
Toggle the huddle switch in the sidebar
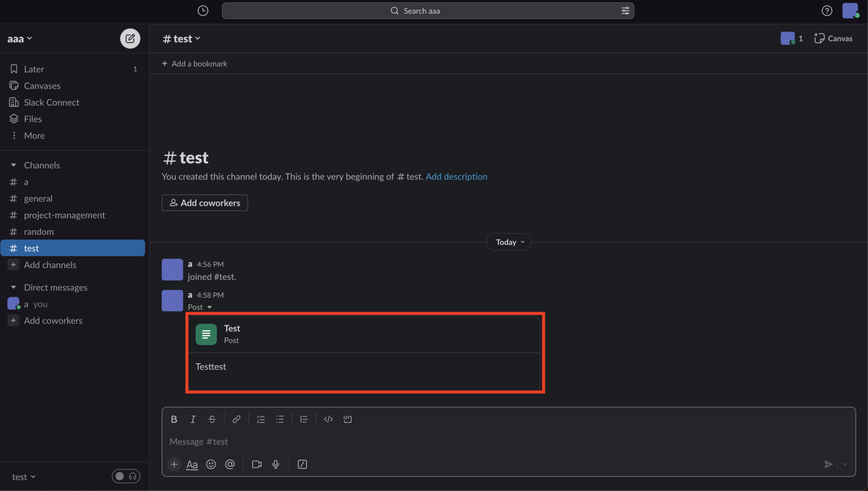pos(126,476)
